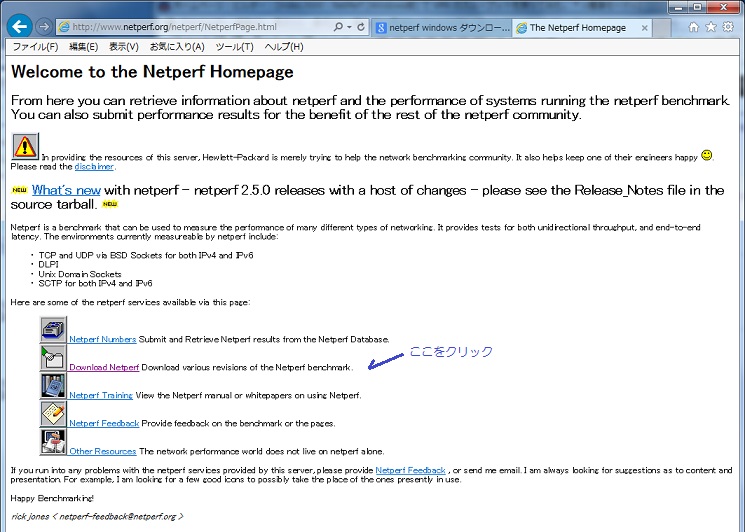Open the Netperf Training link
This screenshot has width=745, height=532.
click(x=101, y=395)
